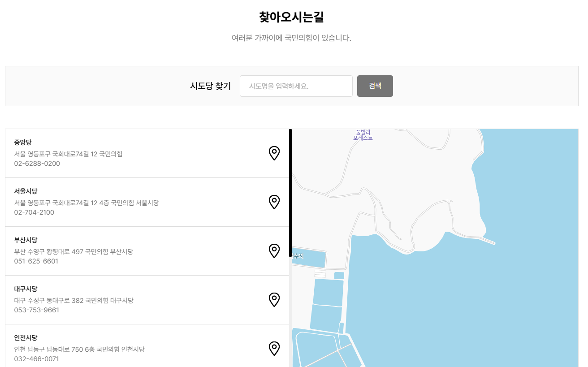Click the map pin icon for 서울시당
Viewport: 588px width, 367px height.
pos(274,202)
